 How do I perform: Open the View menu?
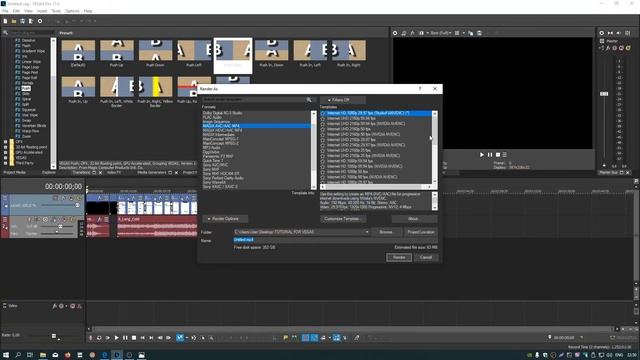click(29, 11)
